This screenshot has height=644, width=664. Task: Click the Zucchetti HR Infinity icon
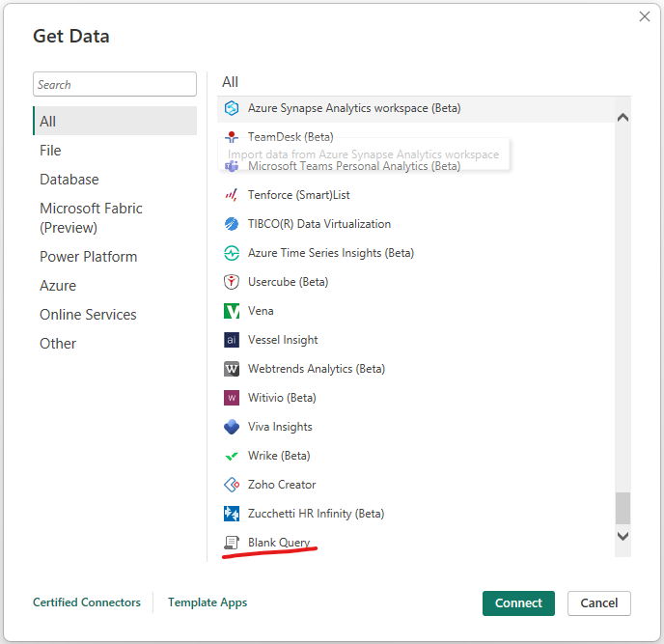point(232,514)
